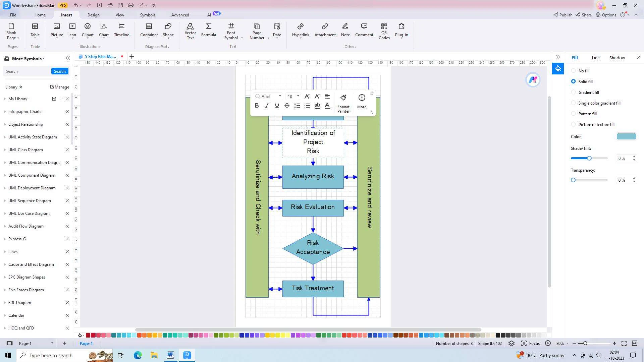Open the Formula insert tool

pyautogui.click(x=209, y=29)
